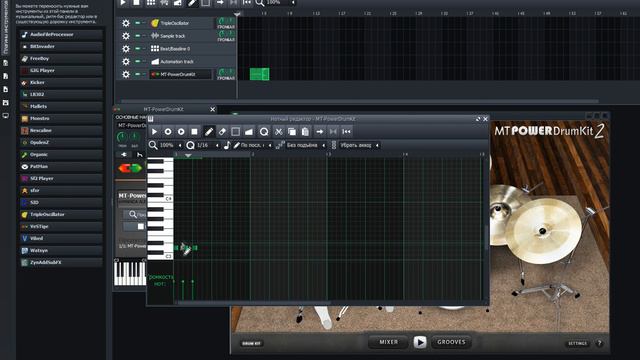The height and width of the screenshot is (360, 640).
Task: Select Organic in the instrument list
Action: coord(61,155)
